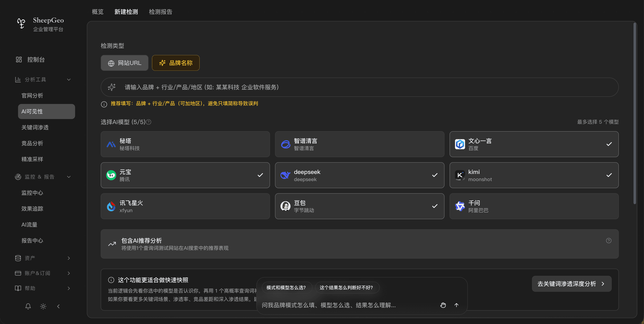Deselect the 文心一言 model card
The height and width of the screenshot is (324, 644).
[534, 144]
